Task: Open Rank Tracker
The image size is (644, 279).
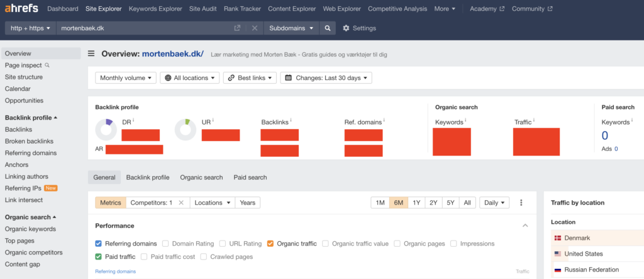Action: pos(242,9)
